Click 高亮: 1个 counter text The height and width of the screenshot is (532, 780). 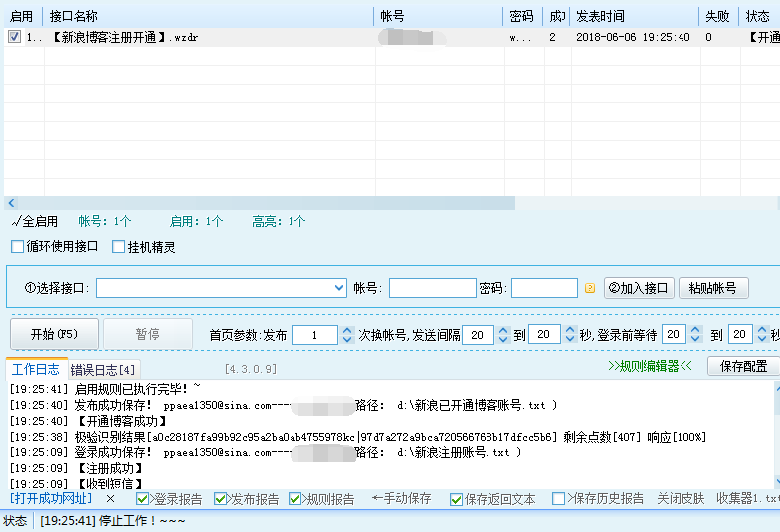279,221
